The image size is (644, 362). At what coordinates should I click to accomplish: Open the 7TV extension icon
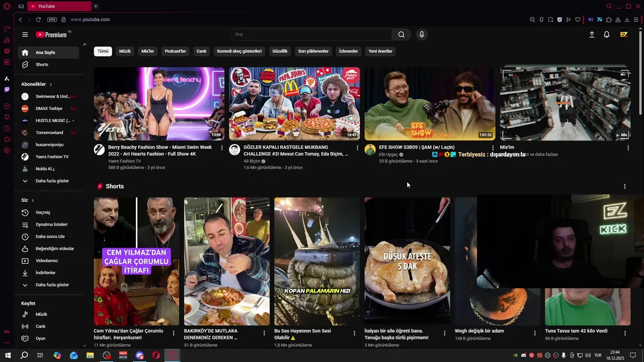pyautogui.click(x=600, y=20)
